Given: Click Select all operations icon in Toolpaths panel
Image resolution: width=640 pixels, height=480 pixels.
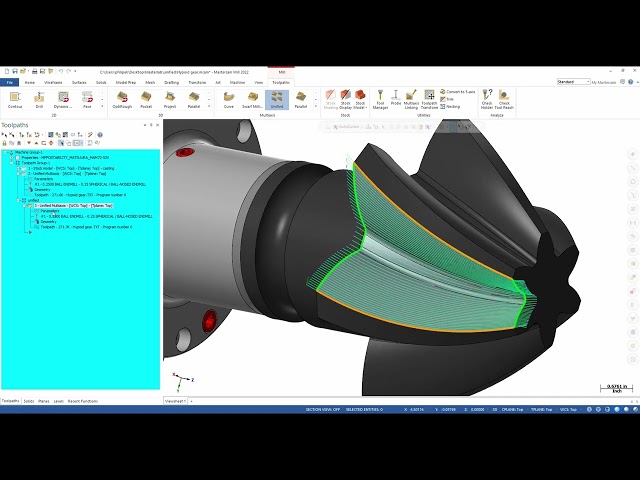Looking at the screenshot, I should pos(4,135).
